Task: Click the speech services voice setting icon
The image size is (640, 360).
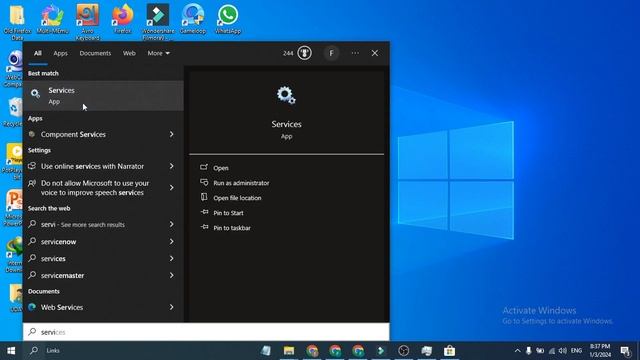Action: click(x=32, y=184)
